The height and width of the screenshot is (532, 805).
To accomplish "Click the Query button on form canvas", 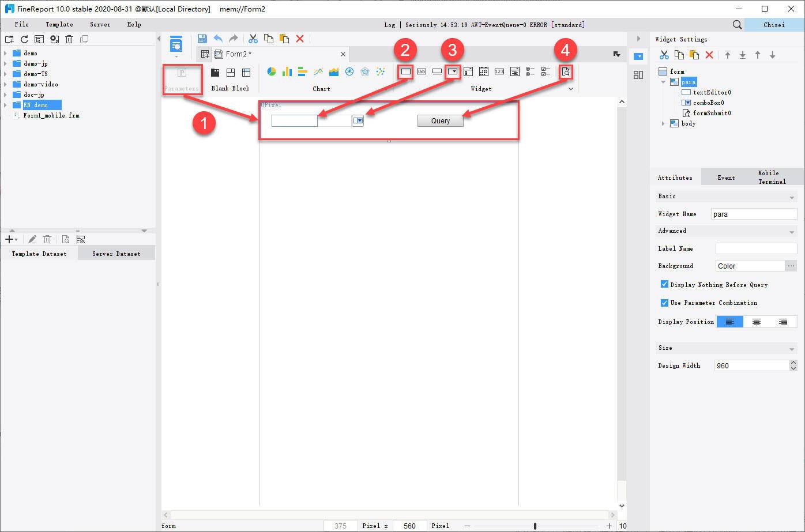I will (x=441, y=120).
